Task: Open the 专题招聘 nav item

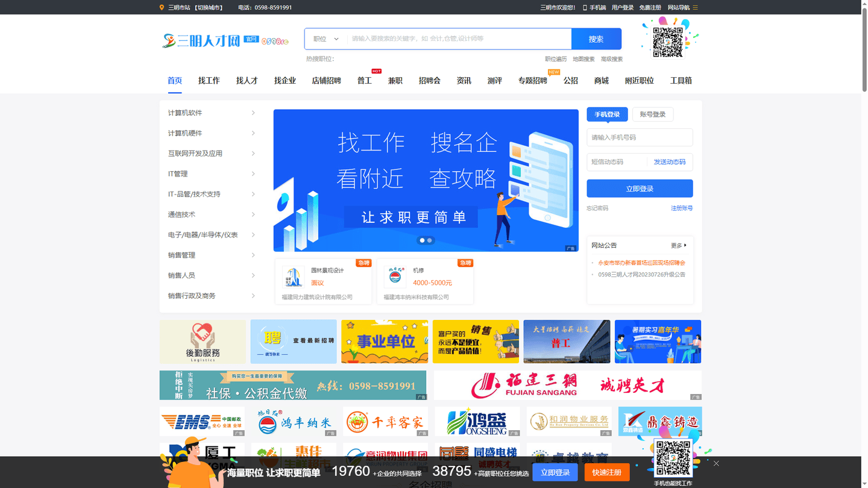Action: click(533, 81)
